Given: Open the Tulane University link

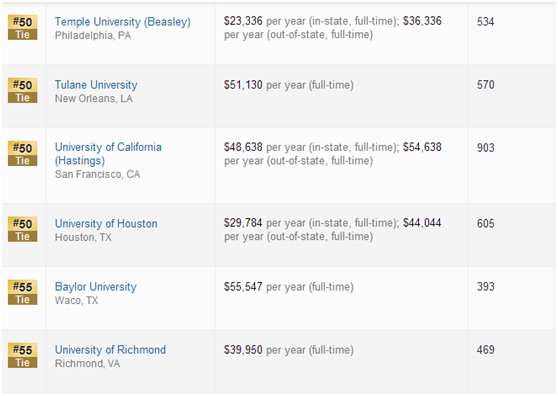Looking at the screenshot, I should click(x=96, y=85).
